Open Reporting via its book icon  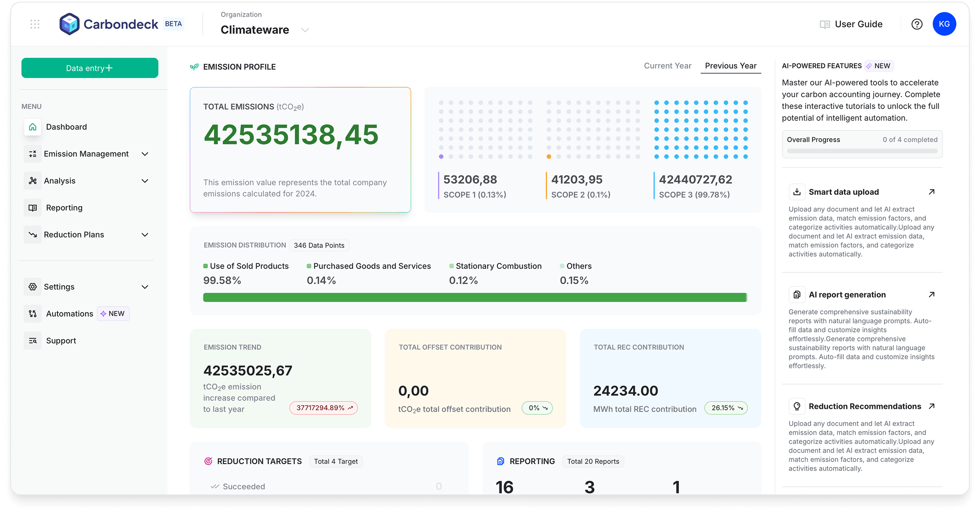tap(33, 208)
